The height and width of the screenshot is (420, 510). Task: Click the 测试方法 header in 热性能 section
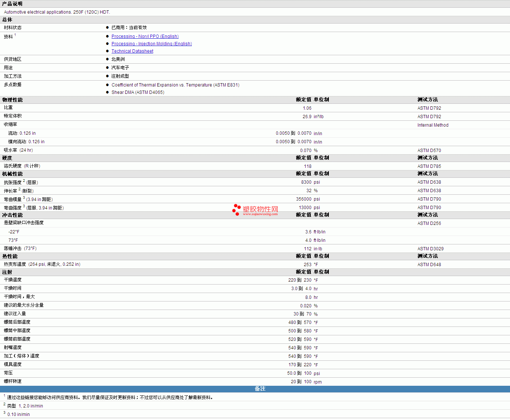pyautogui.click(x=428, y=256)
